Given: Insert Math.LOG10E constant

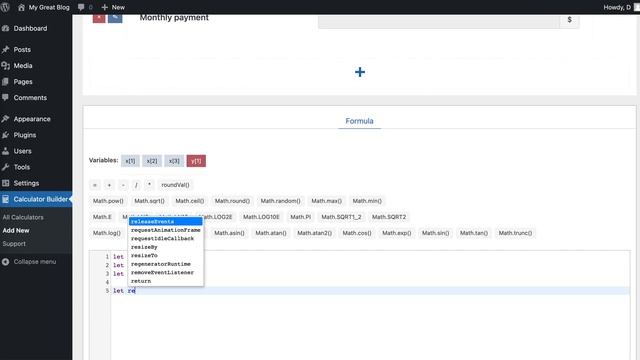Looking at the screenshot, I should coord(261,217).
